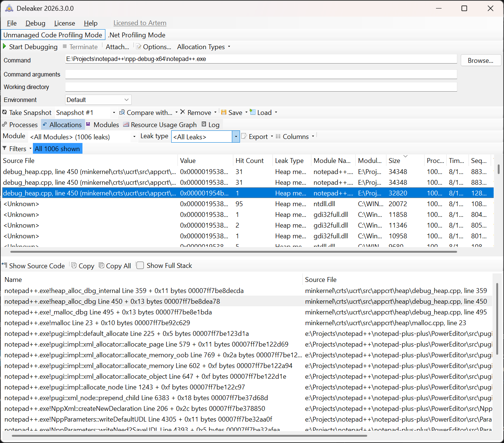The image size is (504, 443).
Task: Click the Deleaker app logo icon
Action: click(x=9, y=8)
